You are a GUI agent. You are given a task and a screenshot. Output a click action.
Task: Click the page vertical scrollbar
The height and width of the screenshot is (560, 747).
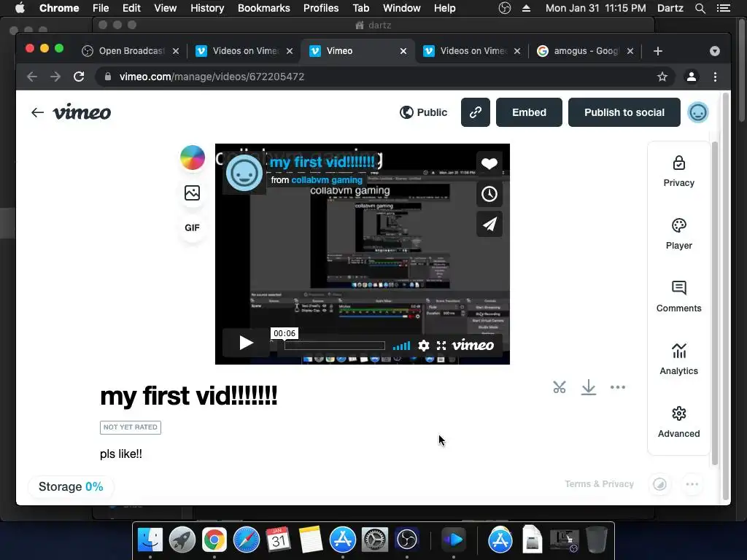tap(726, 296)
